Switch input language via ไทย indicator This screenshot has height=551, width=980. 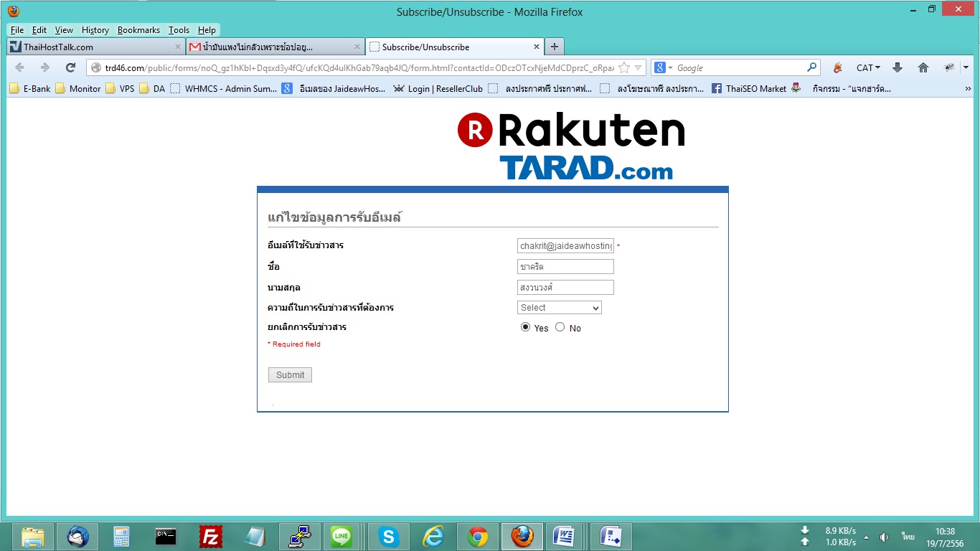point(908,537)
